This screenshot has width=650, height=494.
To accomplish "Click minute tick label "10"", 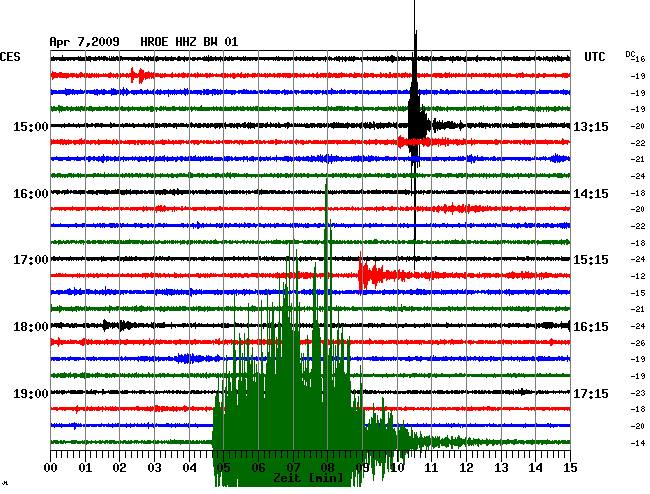I will pyautogui.click(x=397, y=468).
